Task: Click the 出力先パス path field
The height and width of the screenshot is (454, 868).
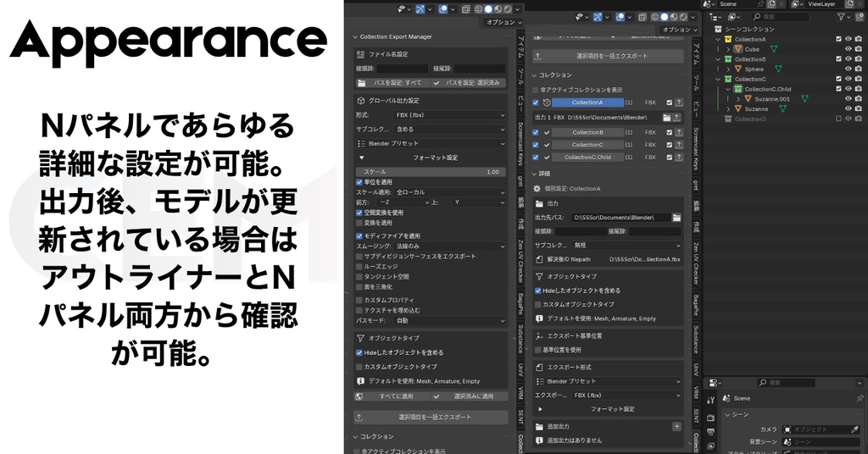Action: click(620, 218)
